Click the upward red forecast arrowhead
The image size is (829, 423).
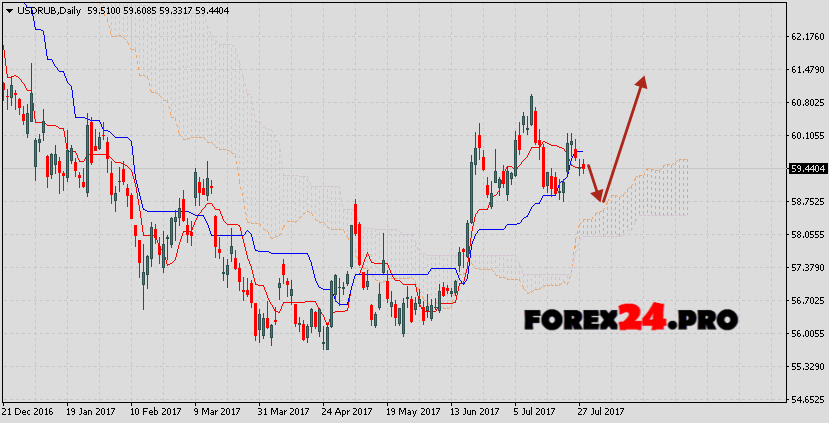[x=642, y=82]
